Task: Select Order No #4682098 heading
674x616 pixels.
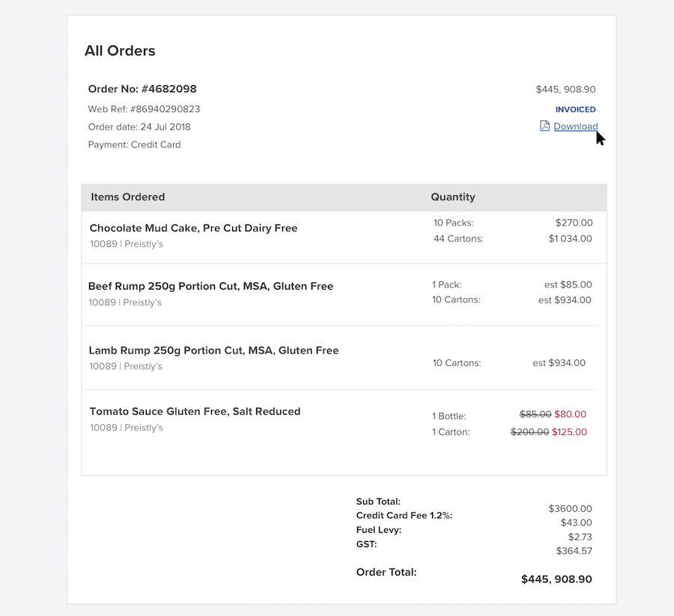Action: pyautogui.click(x=142, y=88)
